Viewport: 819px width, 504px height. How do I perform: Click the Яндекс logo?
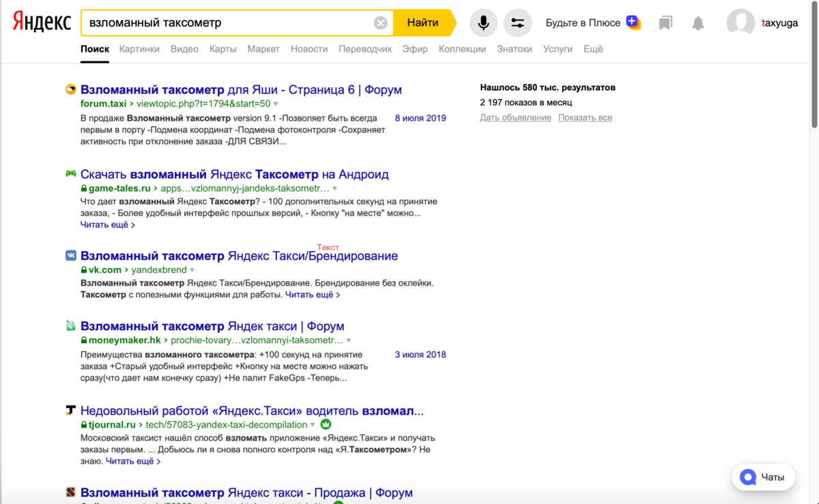coord(42,23)
